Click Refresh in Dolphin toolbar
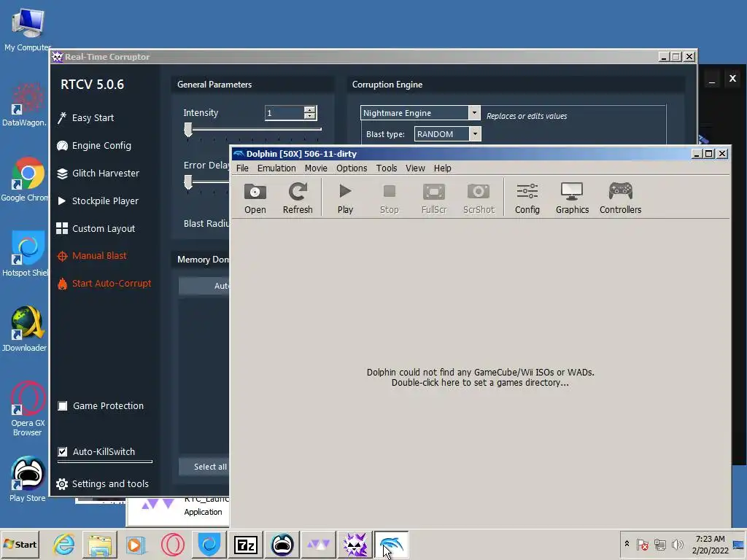 [x=298, y=198]
